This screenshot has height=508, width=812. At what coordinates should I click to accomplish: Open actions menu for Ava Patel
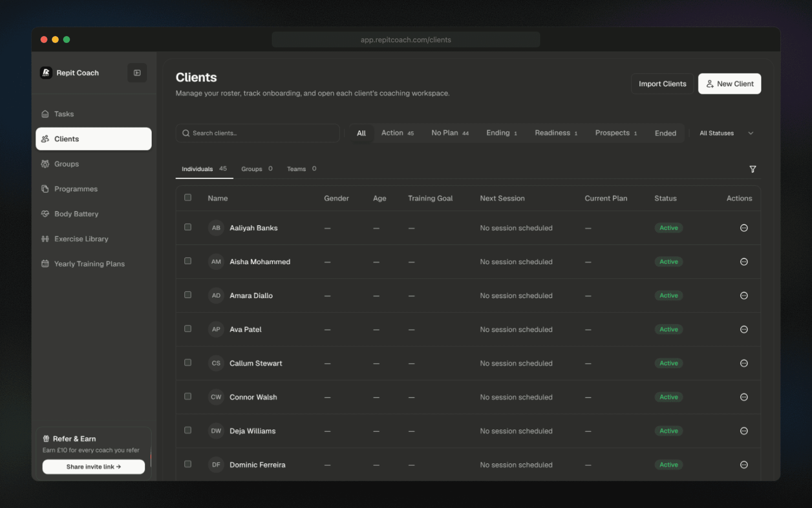(744, 329)
